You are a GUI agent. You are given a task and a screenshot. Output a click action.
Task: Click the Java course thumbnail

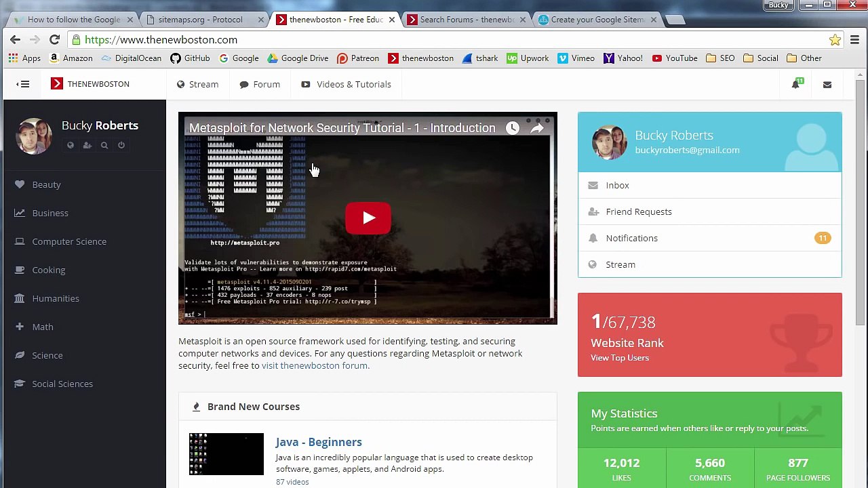tap(226, 454)
